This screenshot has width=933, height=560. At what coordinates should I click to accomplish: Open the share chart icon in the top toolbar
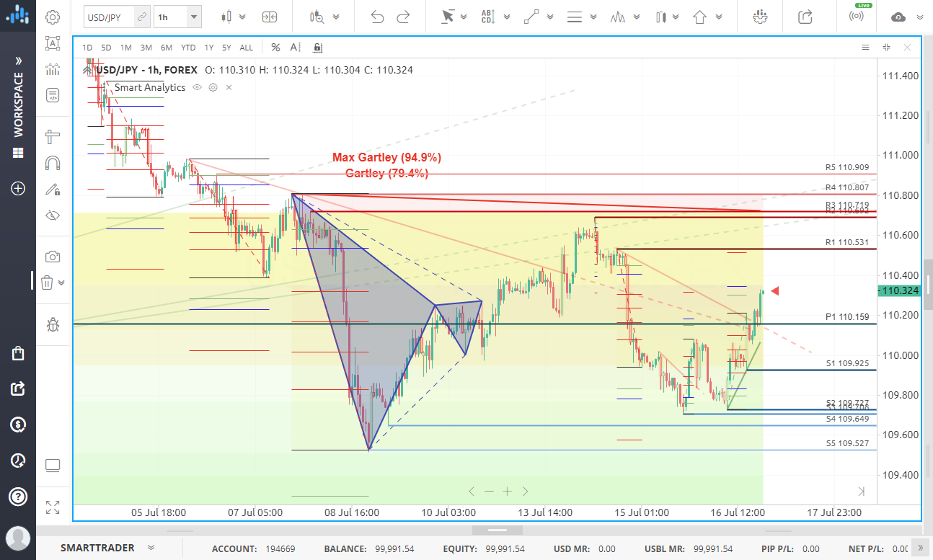click(x=806, y=17)
